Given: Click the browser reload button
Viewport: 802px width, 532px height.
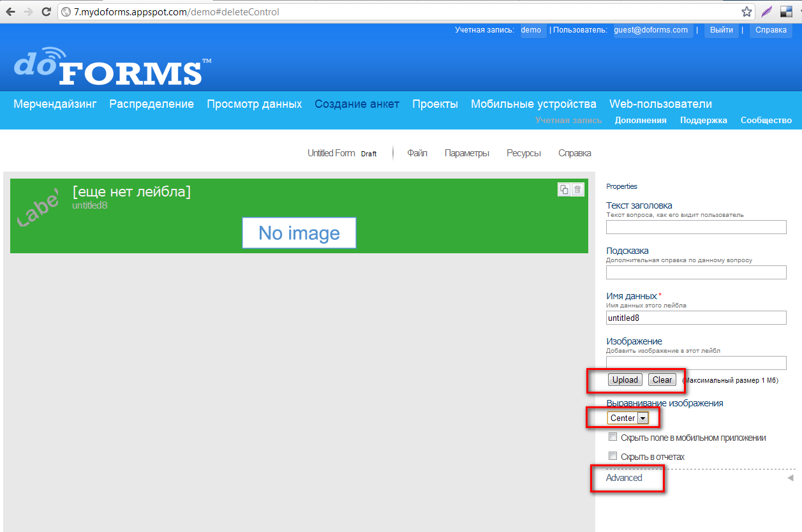Looking at the screenshot, I should click(46, 12).
